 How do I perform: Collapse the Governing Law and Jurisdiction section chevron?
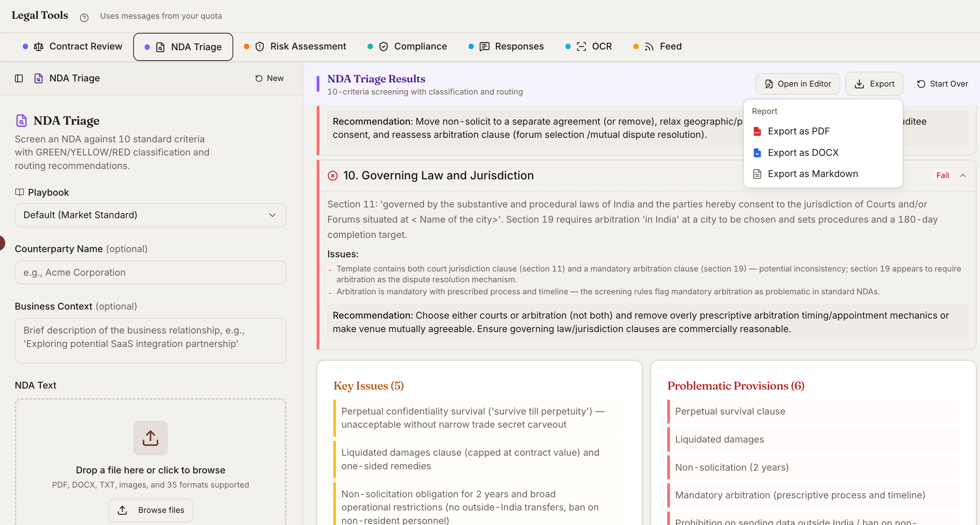pyautogui.click(x=963, y=176)
